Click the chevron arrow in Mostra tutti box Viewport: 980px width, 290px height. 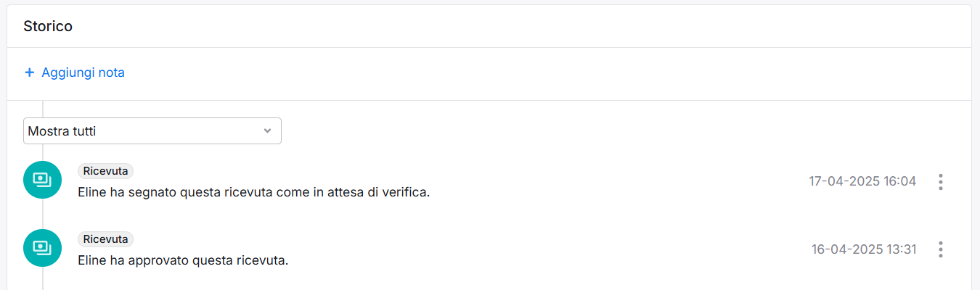[267, 131]
